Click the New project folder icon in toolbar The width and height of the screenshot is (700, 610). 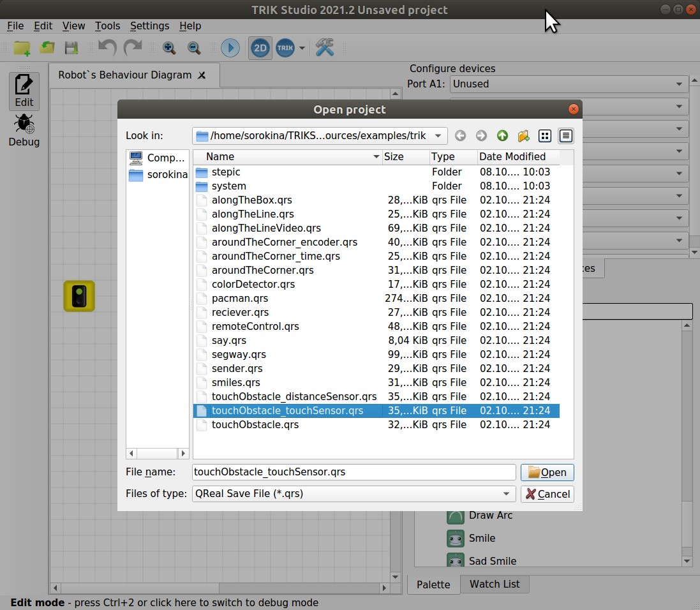pyautogui.click(x=22, y=48)
